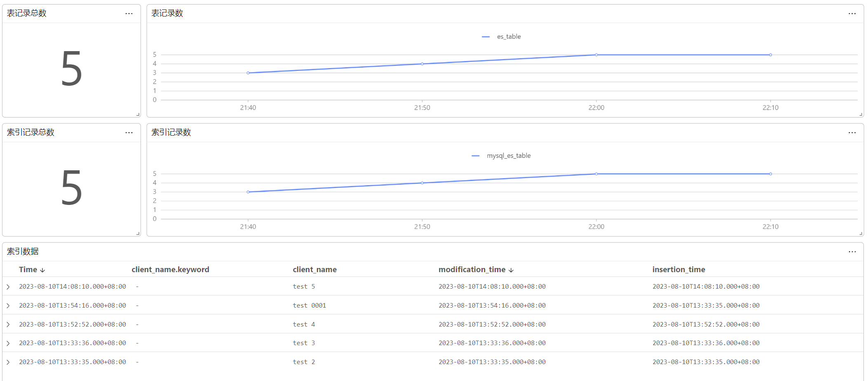This screenshot has width=868, height=381.
Task: Click the 21:40 data point on mysql_es_table line
Action: pos(248,192)
